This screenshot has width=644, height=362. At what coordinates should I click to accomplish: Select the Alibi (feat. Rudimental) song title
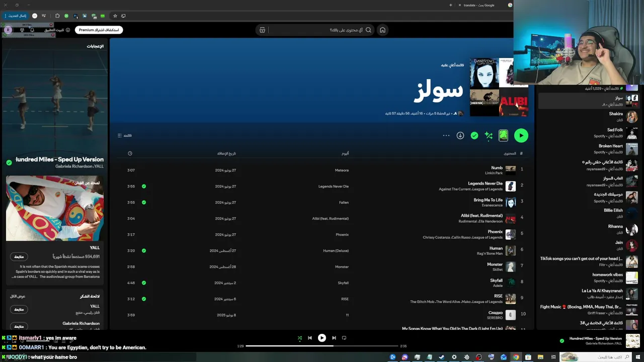[481, 216]
